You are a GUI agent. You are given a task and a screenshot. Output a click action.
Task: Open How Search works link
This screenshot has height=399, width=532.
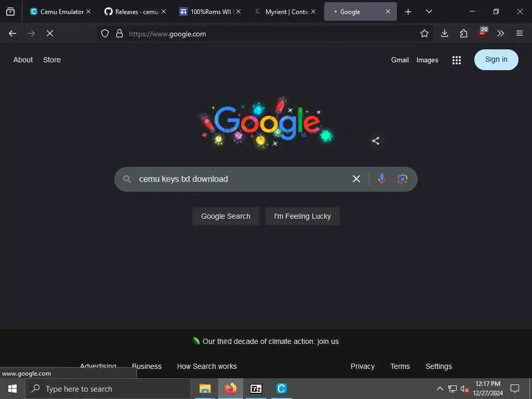[x=207, y=366]
